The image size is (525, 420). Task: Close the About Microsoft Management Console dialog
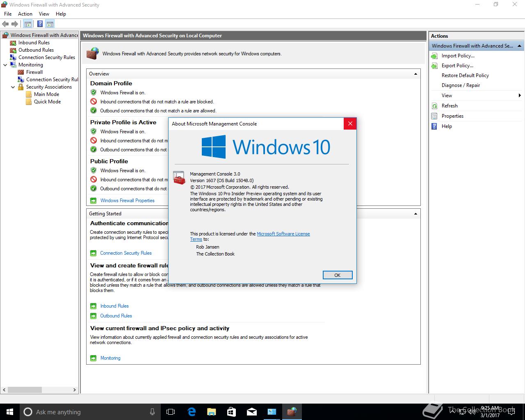350,123
